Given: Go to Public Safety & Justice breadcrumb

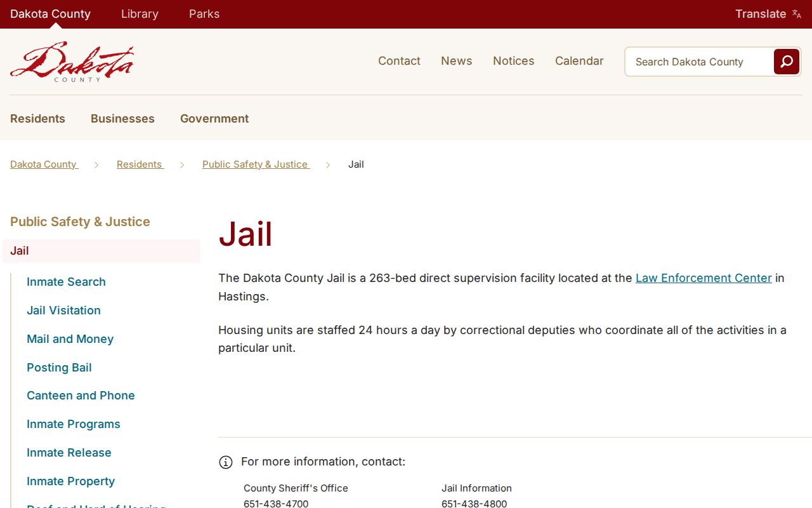Looking at the screenshot, I should pyautogui.click(x=256, y=164).
